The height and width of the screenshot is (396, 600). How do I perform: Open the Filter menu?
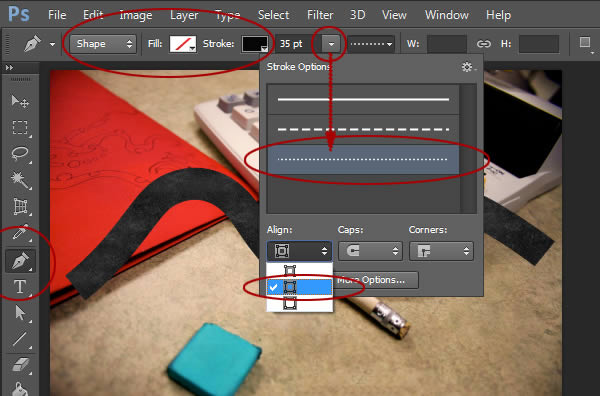(320, 15)
